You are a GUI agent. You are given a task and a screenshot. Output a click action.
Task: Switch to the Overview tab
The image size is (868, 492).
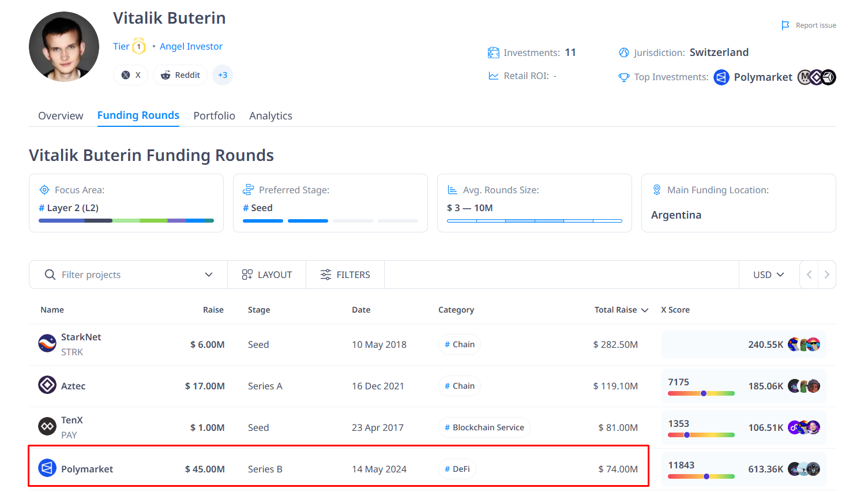click(x=61, y=116)
